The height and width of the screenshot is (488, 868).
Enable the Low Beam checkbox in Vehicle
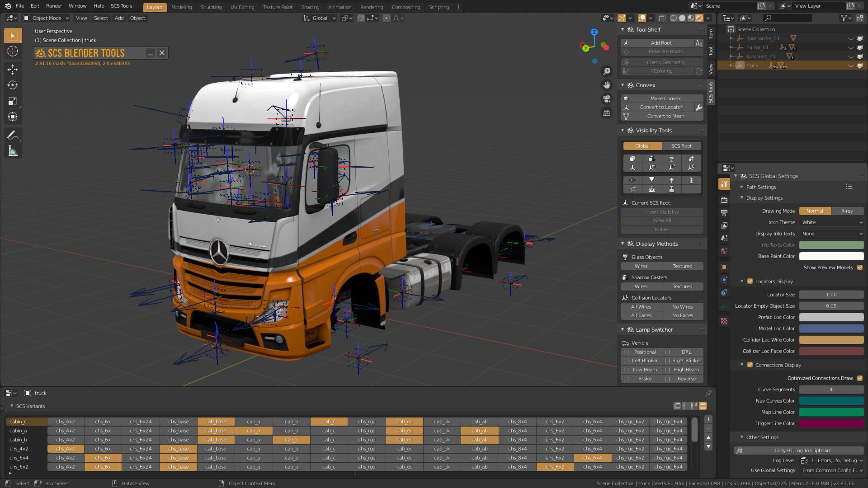pyautogui.click(x=626, y=370)
